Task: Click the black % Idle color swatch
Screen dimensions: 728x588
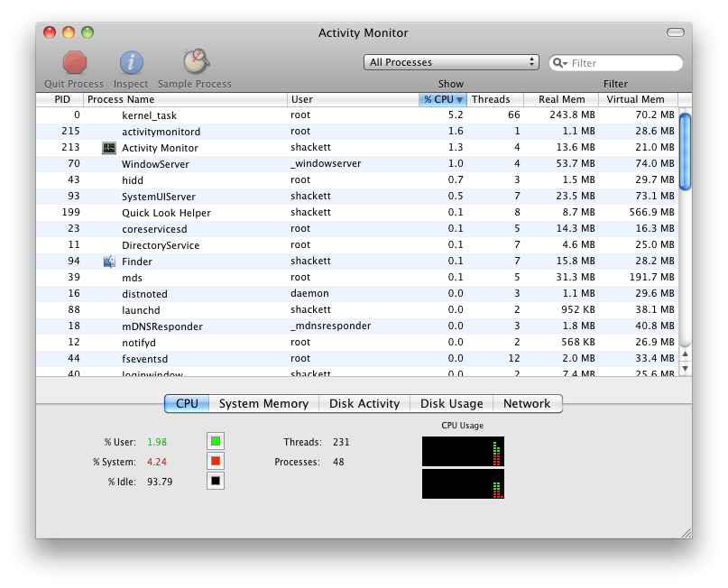Action: [x=216, y=482]
